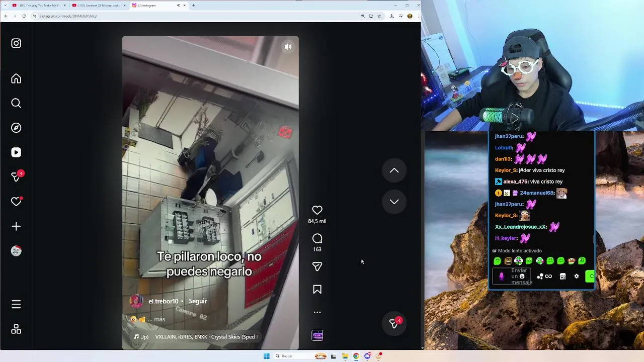
Task: Bookmark this page with the star
Action: pyautogui.click(x=379, y=16)
